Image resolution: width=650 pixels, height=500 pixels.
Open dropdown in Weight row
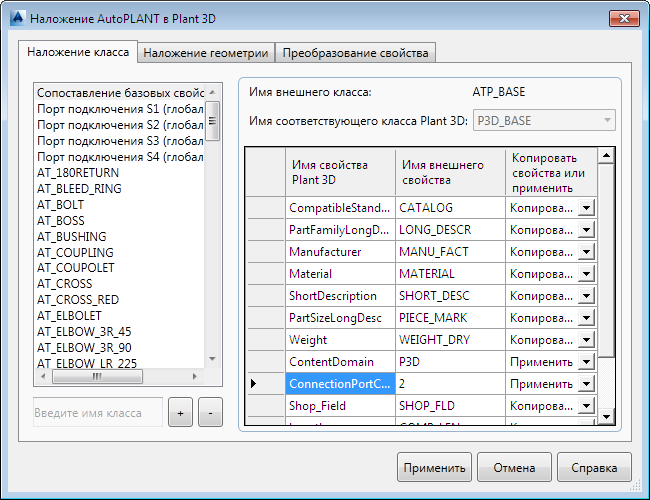[587, 340]
